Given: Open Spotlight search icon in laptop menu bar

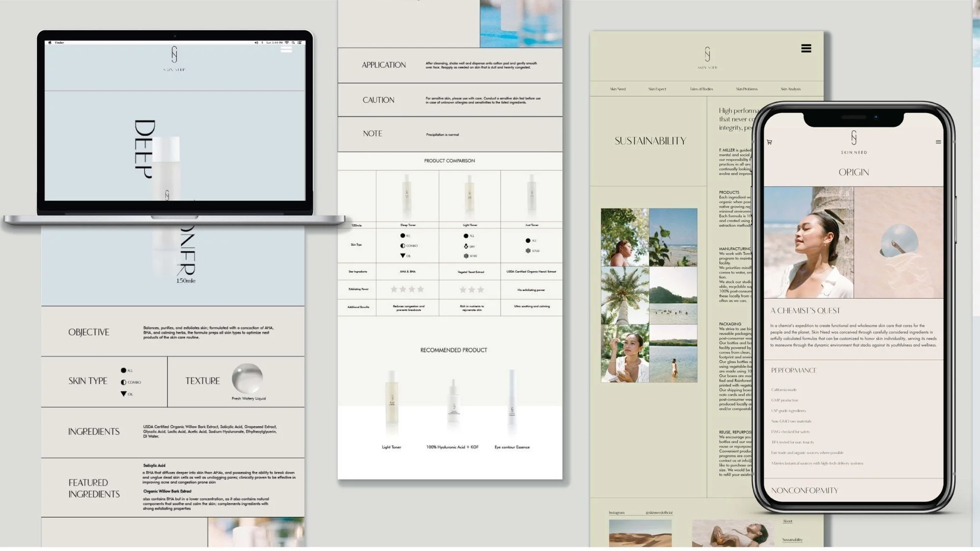Looking at the screenshot, I should pyautogui.click(x=293, y=43).
